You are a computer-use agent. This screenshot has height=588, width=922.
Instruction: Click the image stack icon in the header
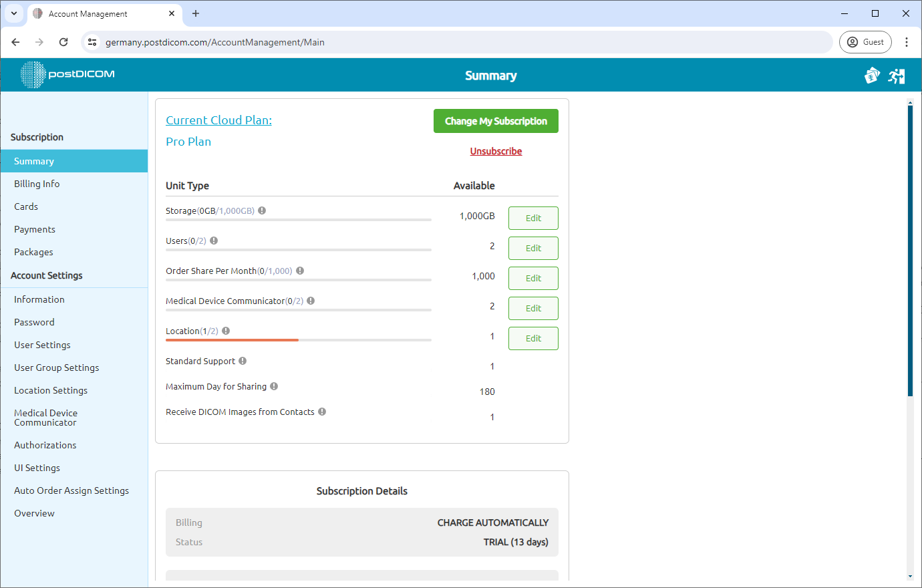tap(872, 76)
